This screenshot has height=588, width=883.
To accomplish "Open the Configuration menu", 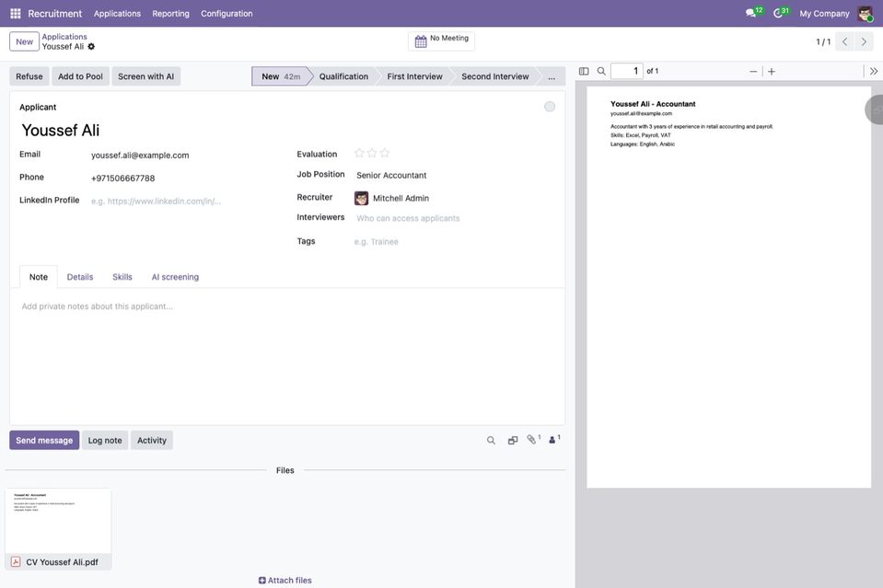I will click(227, 14).
